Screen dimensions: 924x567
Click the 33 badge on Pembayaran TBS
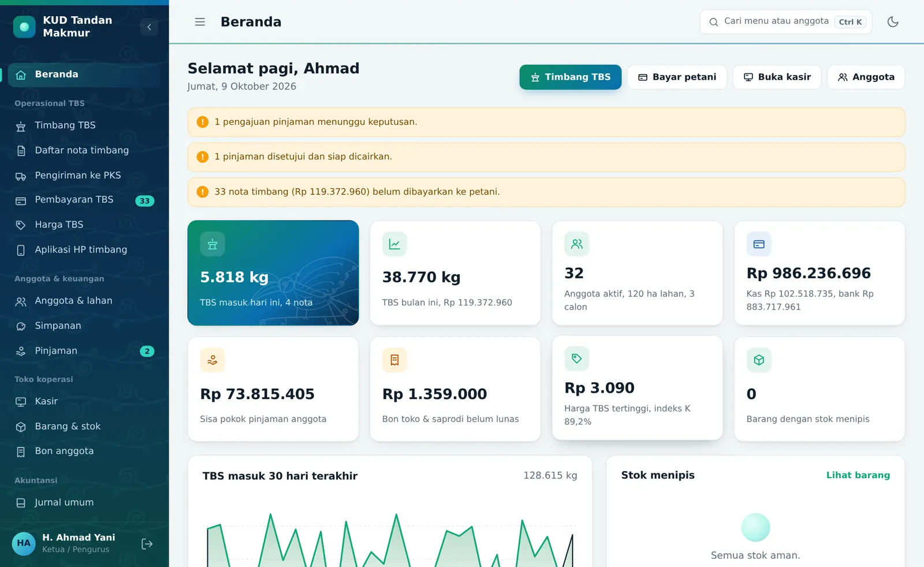[x=144, y=201]
